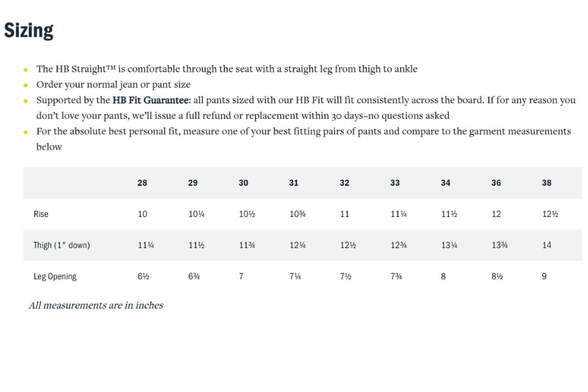Select the size 30 column header

click(x=244, y=183)
